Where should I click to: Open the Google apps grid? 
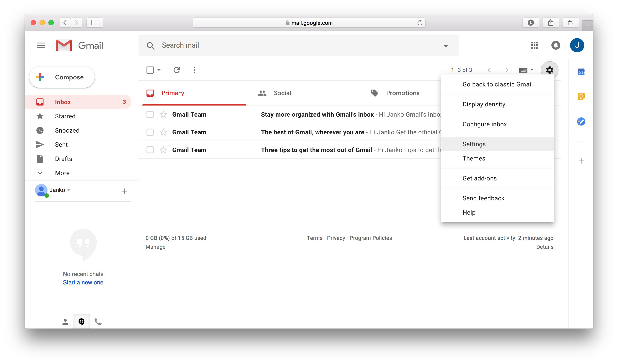(534, 45)
